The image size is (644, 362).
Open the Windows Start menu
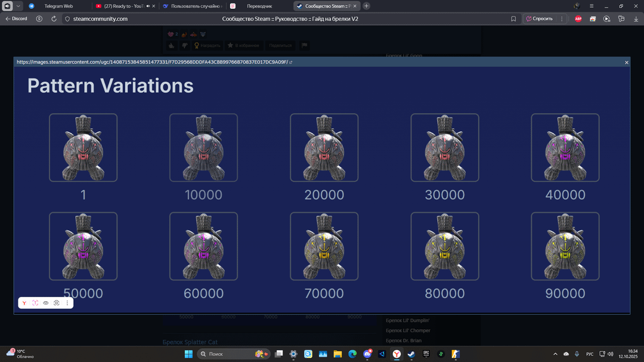click(x=188, y=354)
